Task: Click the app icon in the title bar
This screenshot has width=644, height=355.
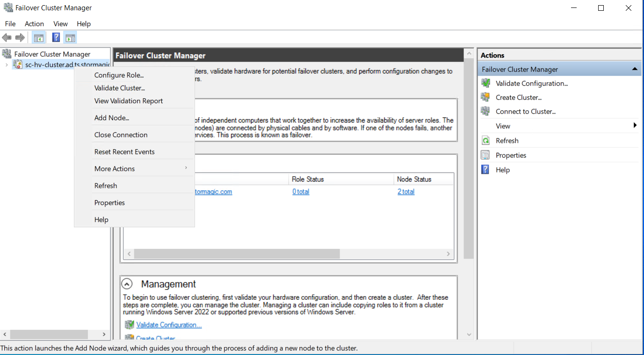Action: coord(8,7)
